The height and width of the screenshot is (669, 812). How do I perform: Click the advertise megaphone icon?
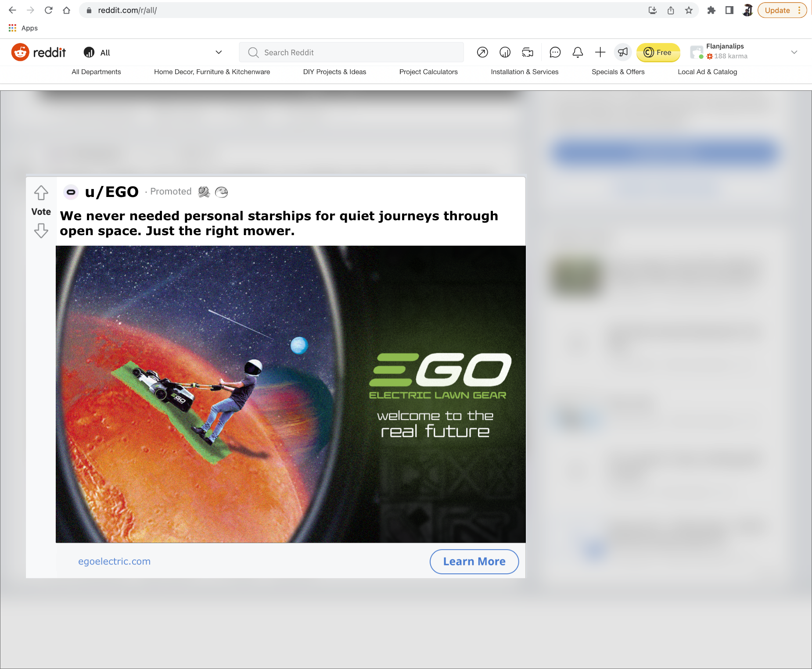pyautogui.click(x=623, y=52)
